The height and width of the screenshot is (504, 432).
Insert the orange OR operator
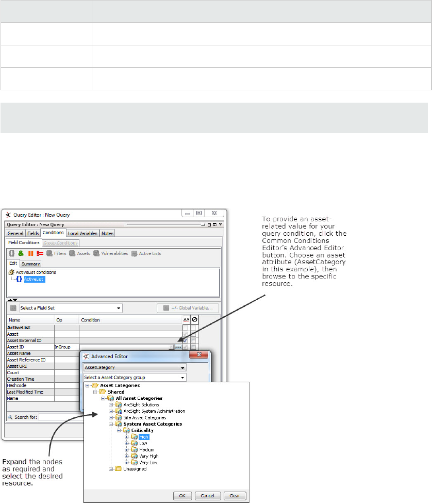point(30,253)
